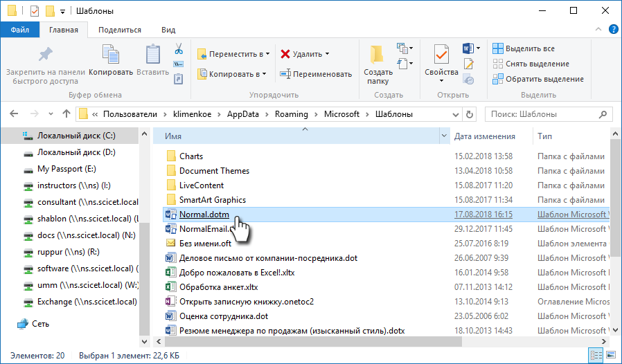Image resolution: width=622 pixels, height=364 pixels.
Task: Click the Back navigation arrow
Action: point(14,114)
